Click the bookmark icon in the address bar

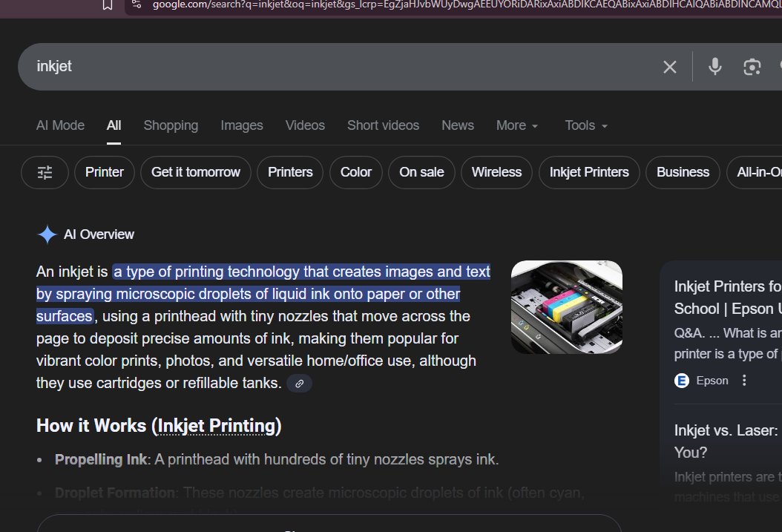click(108, 5)
